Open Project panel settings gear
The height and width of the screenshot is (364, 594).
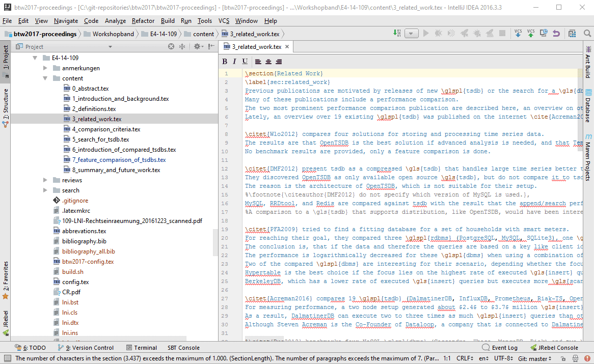point(198,46)
